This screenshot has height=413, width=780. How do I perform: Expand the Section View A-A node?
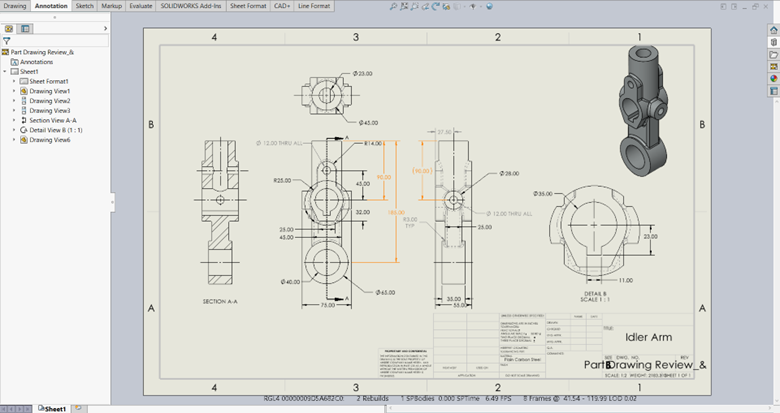pyautogui.click(x=14, y=120)
